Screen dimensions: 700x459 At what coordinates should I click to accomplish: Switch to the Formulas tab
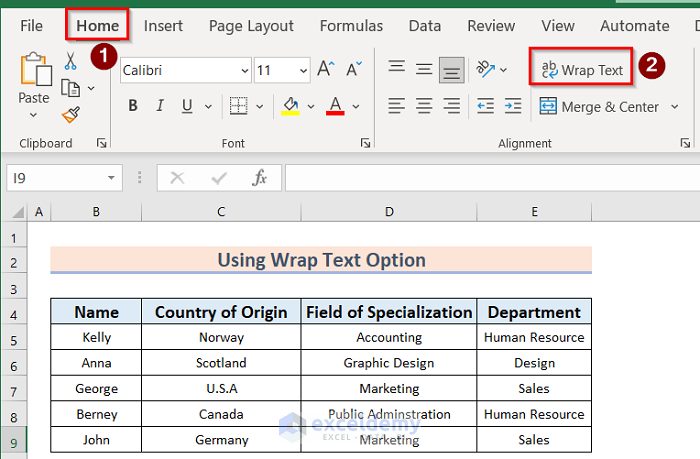click(351, 26)
